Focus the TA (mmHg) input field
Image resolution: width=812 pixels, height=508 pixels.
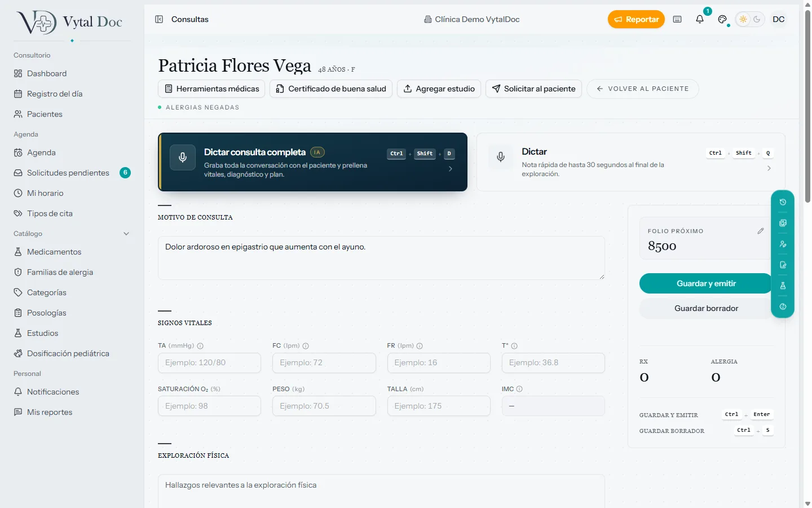click(x=209, y=363)
